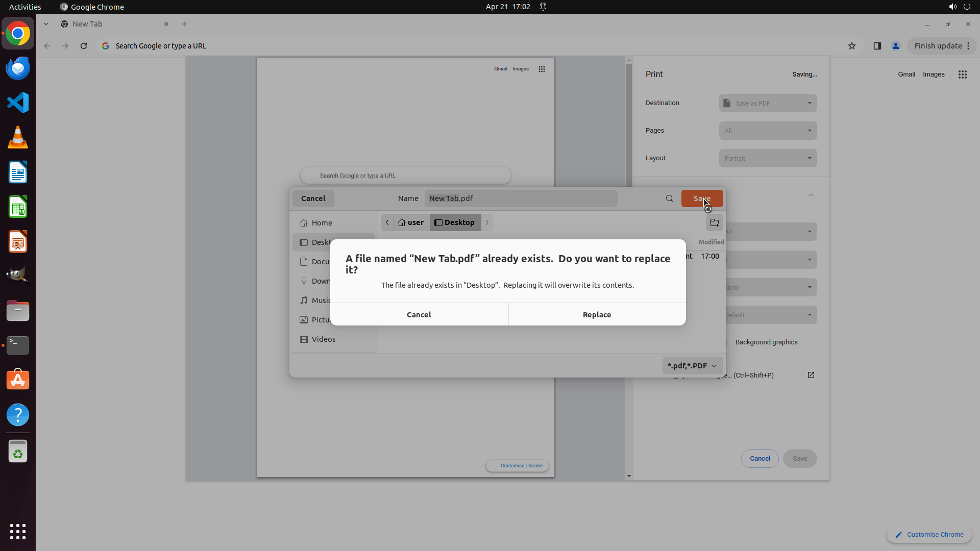Collapse the More settings chevron
Viewport: 980px width, 551px height.
811,195
